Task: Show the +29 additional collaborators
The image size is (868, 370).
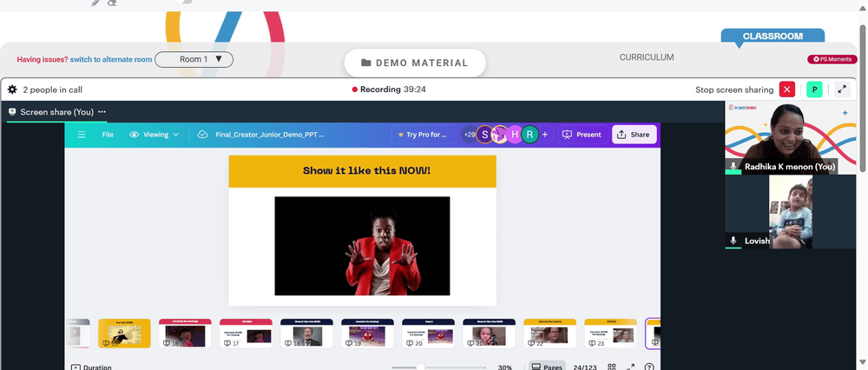Action: (469, 135)
